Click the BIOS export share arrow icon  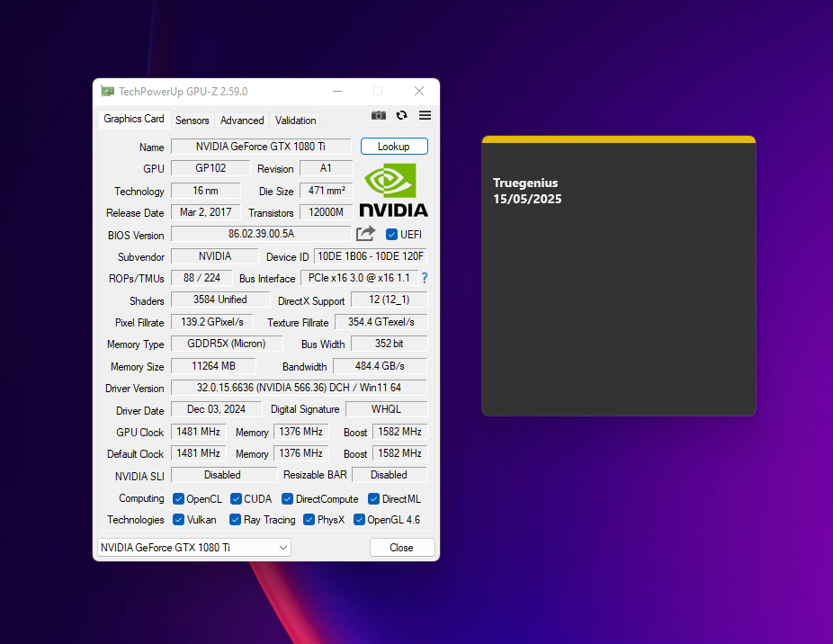pos(365,234)
